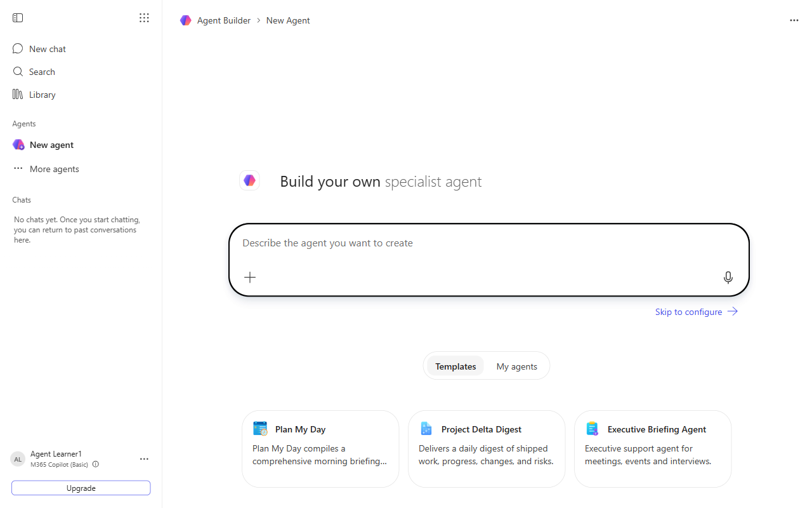This screenshot has width=812, height=508.
Task: Start a New chat
Action: 81,49
